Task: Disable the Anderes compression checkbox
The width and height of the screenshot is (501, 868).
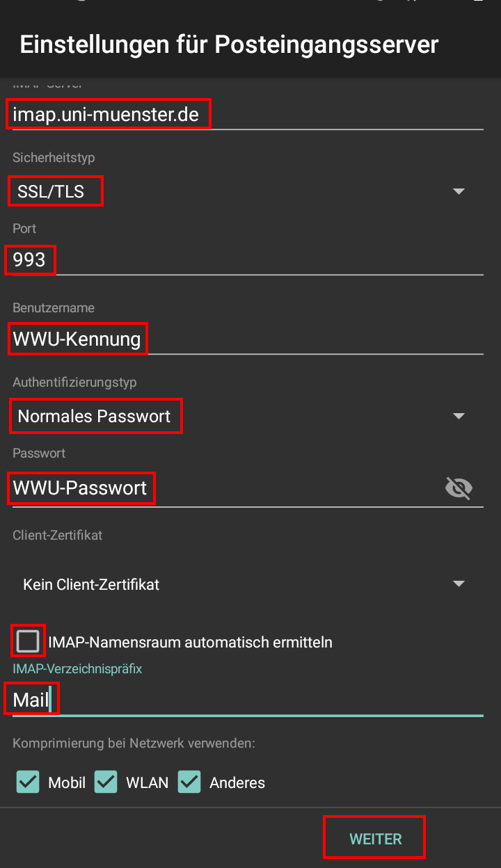Action: (x=189, y=782)
